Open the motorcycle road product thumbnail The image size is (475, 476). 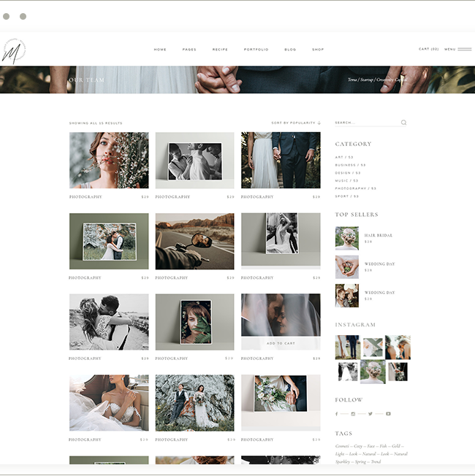pos(194,242)
